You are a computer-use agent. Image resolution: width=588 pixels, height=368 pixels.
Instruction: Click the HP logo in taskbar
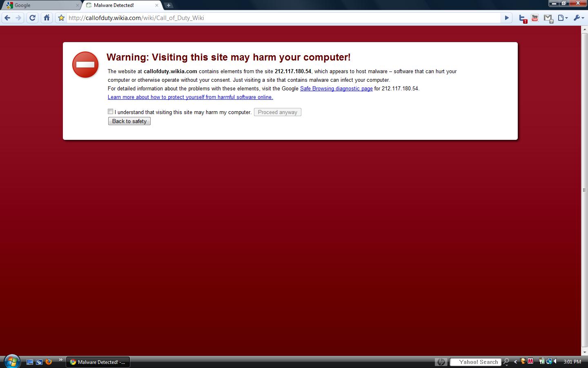(441, 362)
